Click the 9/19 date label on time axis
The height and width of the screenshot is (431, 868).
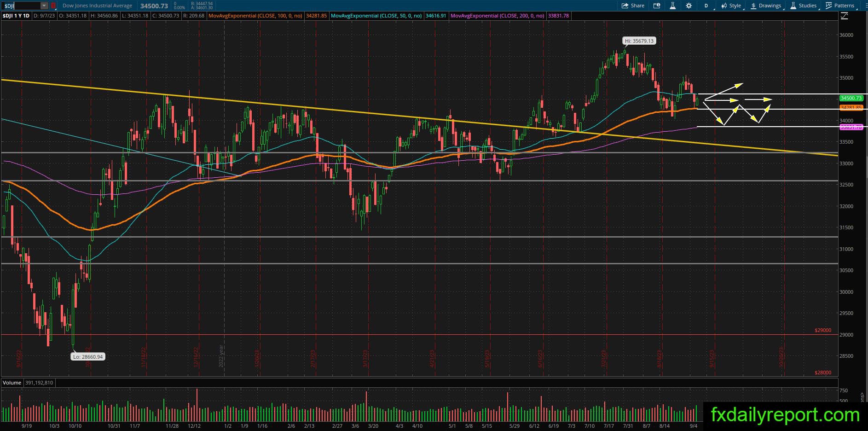(x=26, y=426)
